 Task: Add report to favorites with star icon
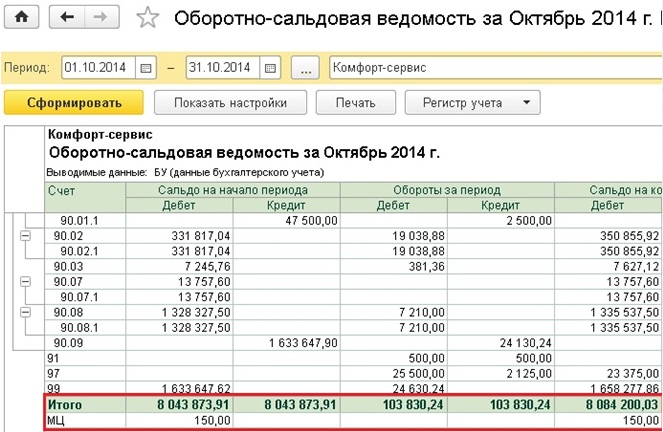147,17
